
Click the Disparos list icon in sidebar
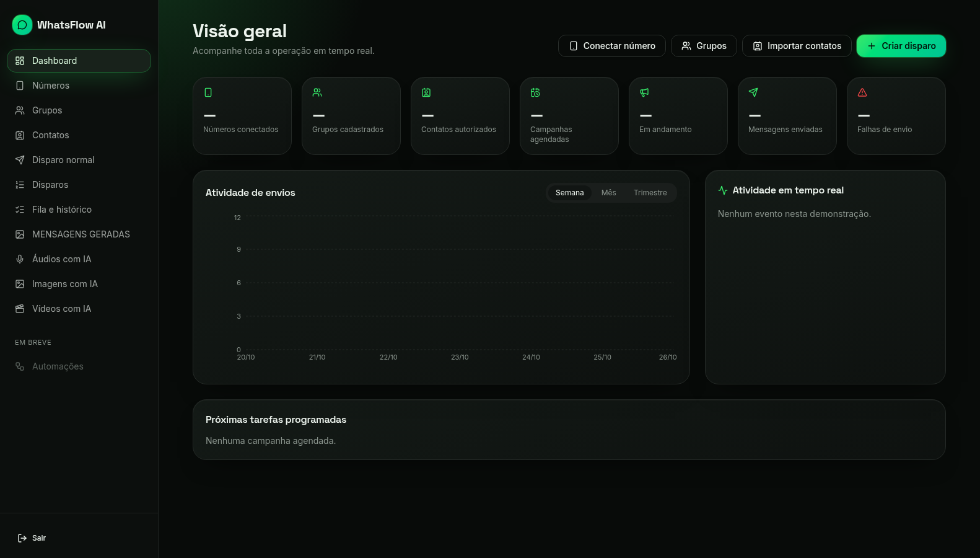click(20, 185)
